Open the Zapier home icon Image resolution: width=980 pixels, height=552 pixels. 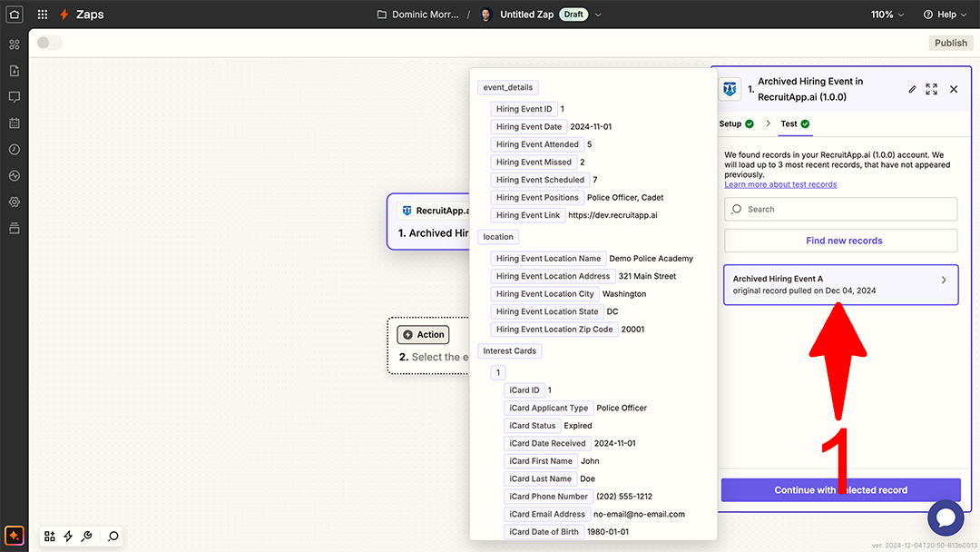tap(15, 14)
